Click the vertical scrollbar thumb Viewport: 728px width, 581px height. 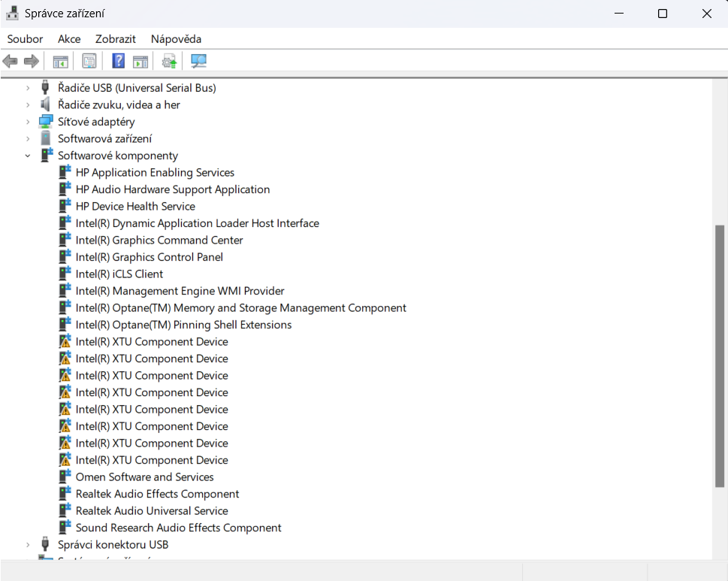(x=720, y=356)
